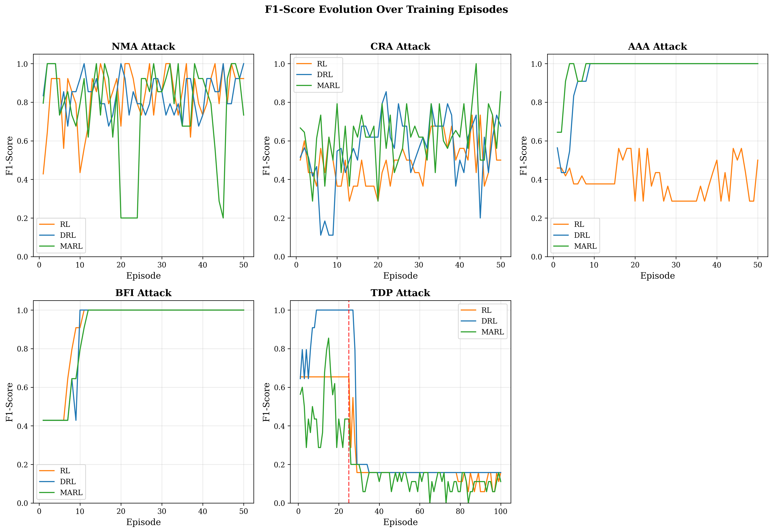
Task: Click the 'F1-Score' y-axis label of the AAA plot
Action: pos(523,156)
